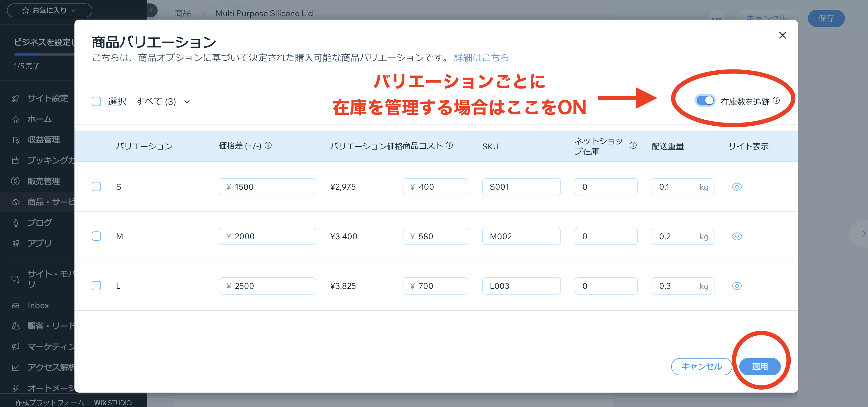Open the 商品・サービス section in the sidebar
868x407 pixels.
tap(16, 202)
